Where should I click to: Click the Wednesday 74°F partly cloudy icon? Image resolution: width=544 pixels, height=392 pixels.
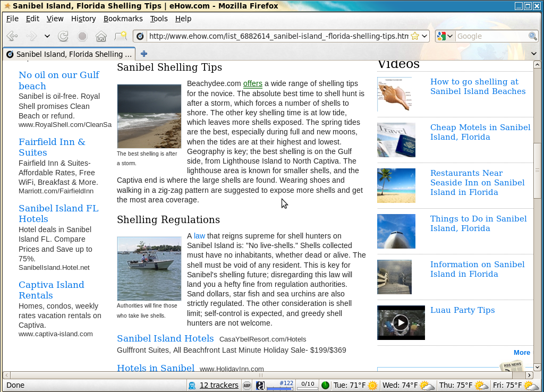click(427, 386)
